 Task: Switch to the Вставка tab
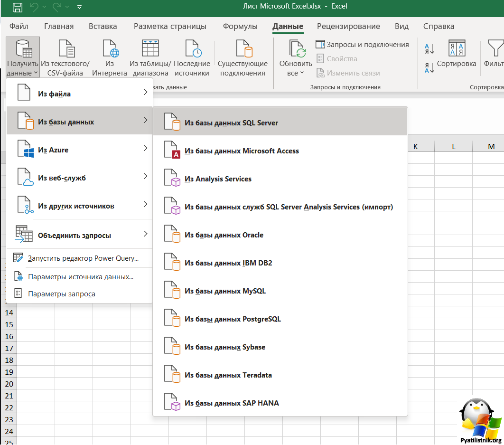click(x=103, y=27)
